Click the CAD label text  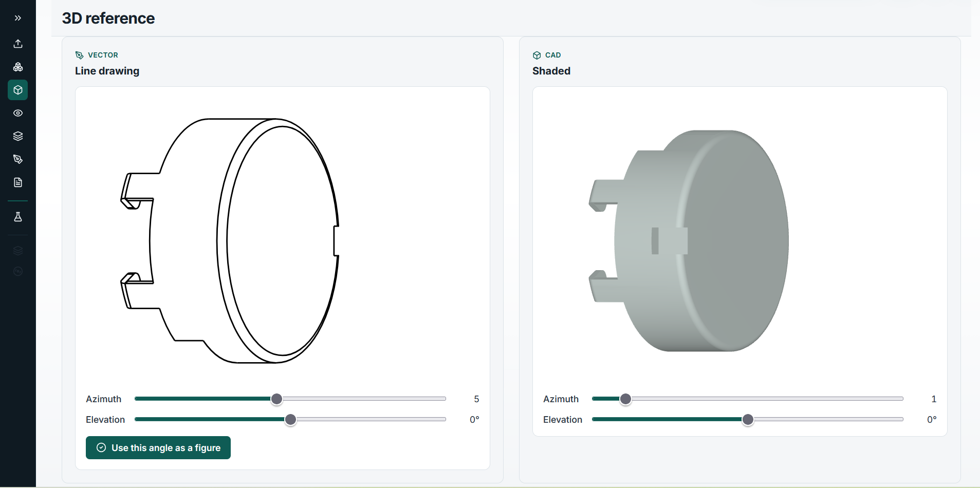coord(553,55)
